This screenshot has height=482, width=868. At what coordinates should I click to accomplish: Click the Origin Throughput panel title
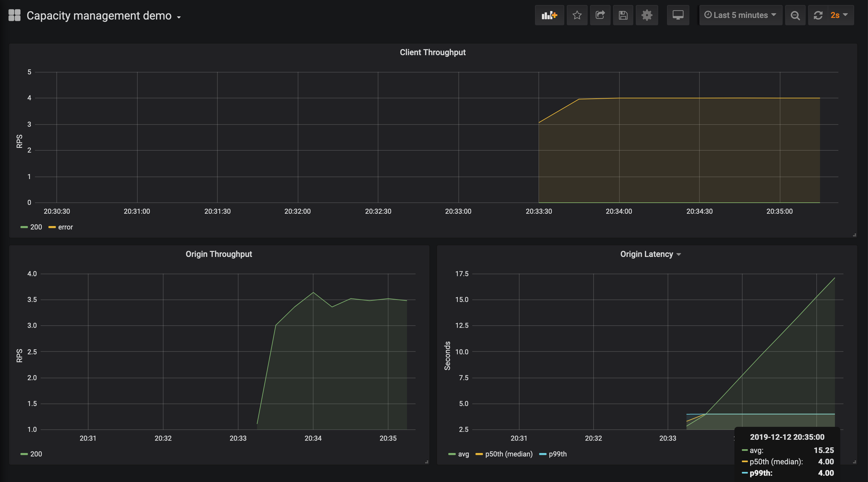pos(219,254)
